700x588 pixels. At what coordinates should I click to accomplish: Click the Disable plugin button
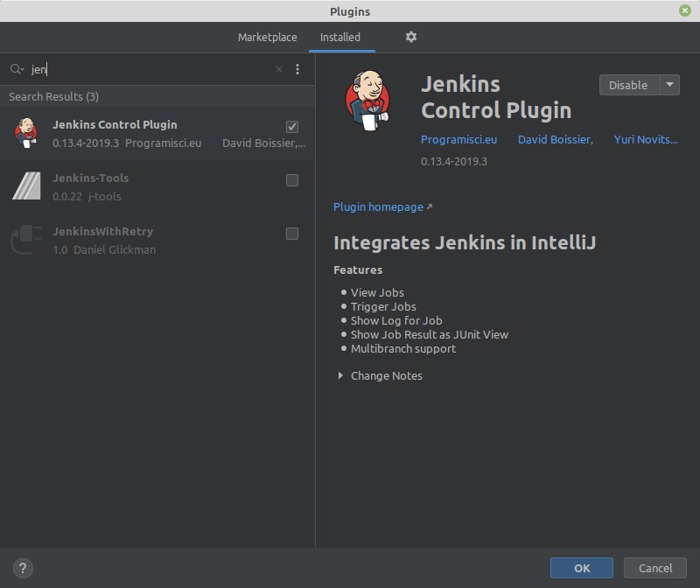(629, 85)
